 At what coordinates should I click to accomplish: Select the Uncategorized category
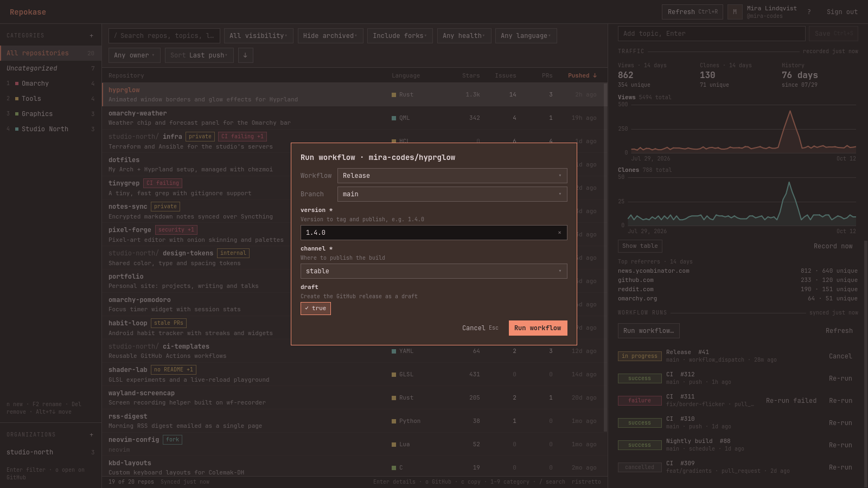tap(51, 68)
